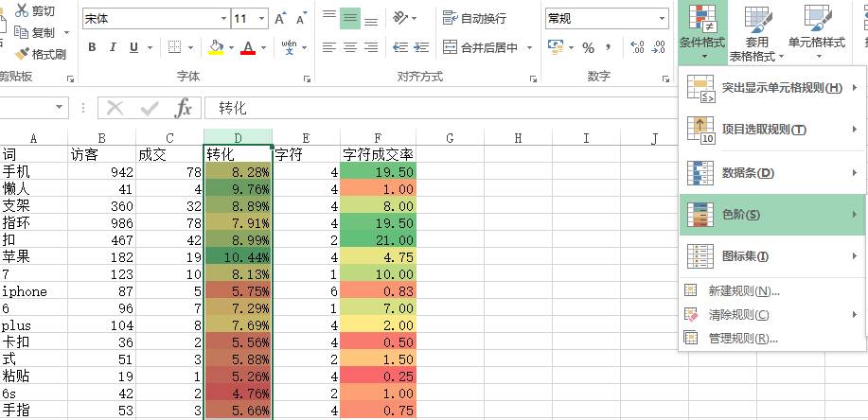Open Number group dialog launcher
This screenshot has height=420, width=868.
pyautogui.click(x=666, y=79)
